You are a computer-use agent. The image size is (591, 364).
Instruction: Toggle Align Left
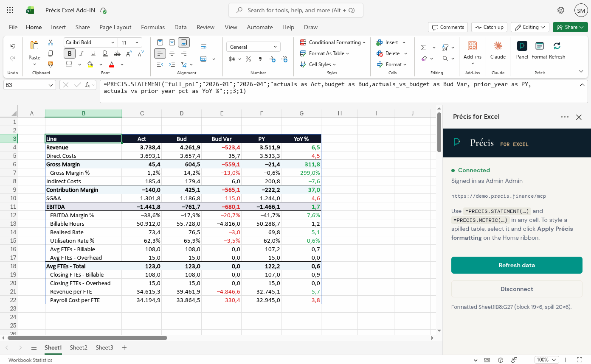tap(160, 53)
